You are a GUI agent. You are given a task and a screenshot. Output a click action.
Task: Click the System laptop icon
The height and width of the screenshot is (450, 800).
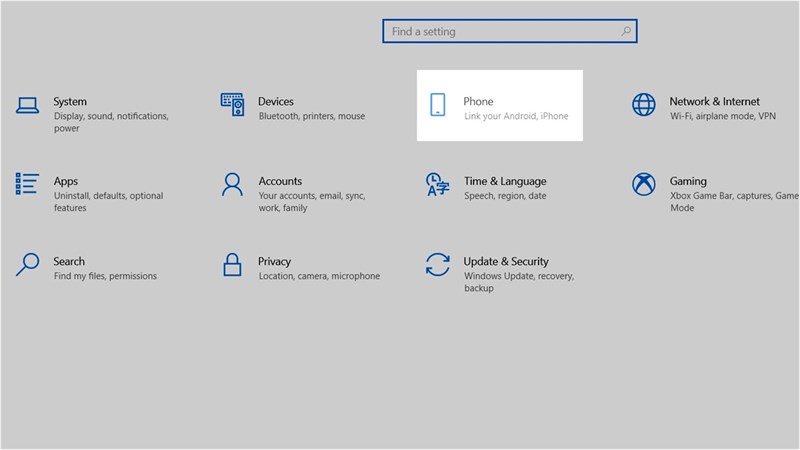coord(27,104)
